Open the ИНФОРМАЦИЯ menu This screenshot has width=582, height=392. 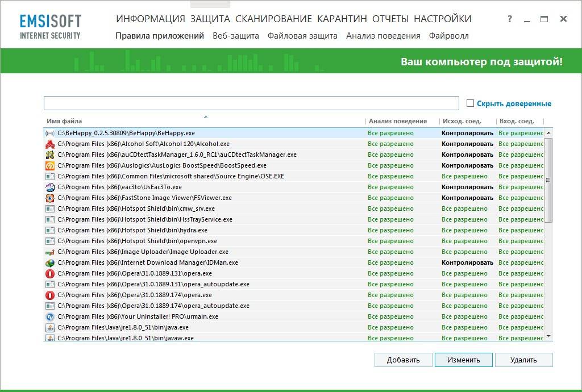(x=150, y=19)
